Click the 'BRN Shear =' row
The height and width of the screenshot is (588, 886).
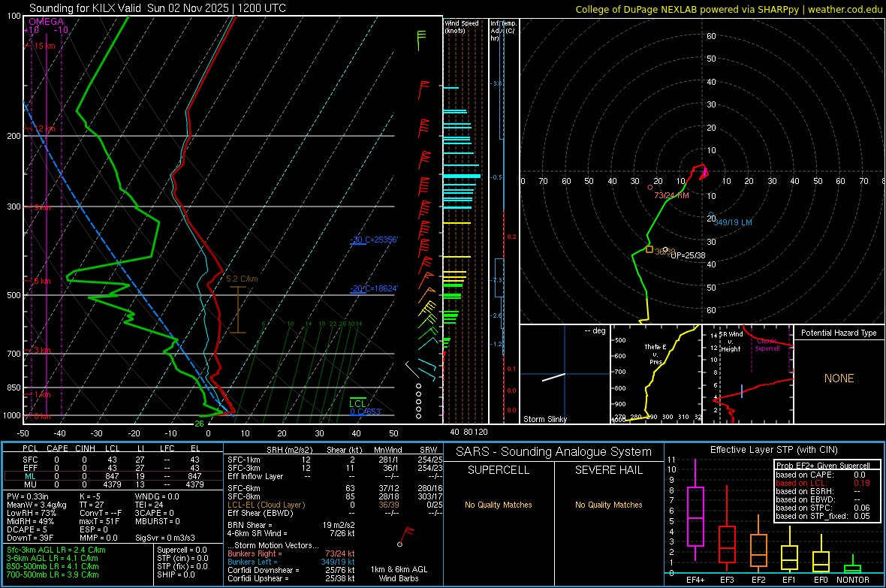click(291, 525)
